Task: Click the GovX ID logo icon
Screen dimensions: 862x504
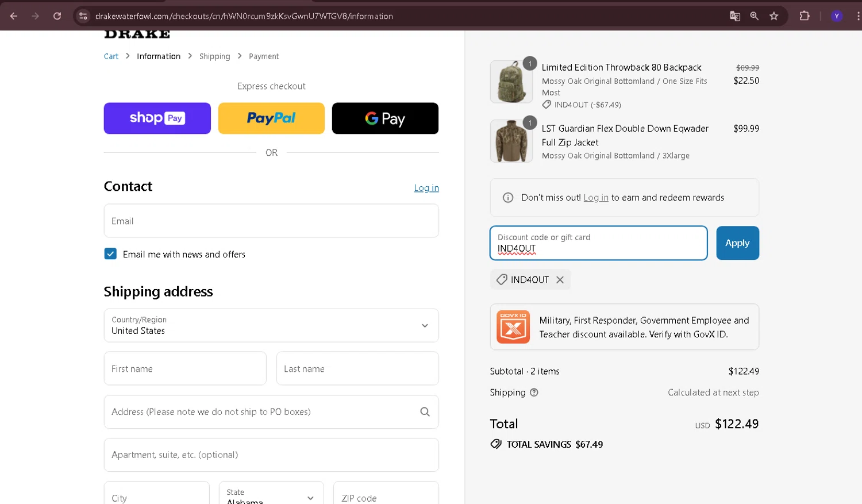Action: click(x=513, y=327)
